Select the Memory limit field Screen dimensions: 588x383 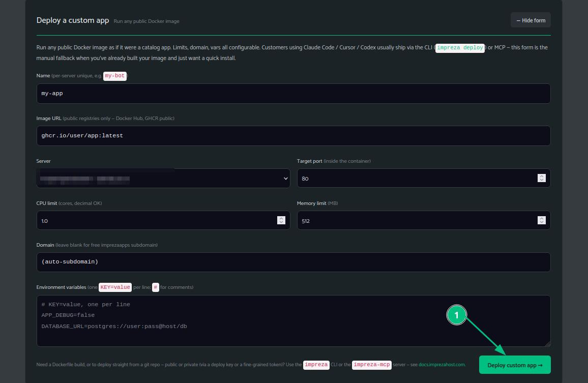pyautogui.click(x=424, y=221)
